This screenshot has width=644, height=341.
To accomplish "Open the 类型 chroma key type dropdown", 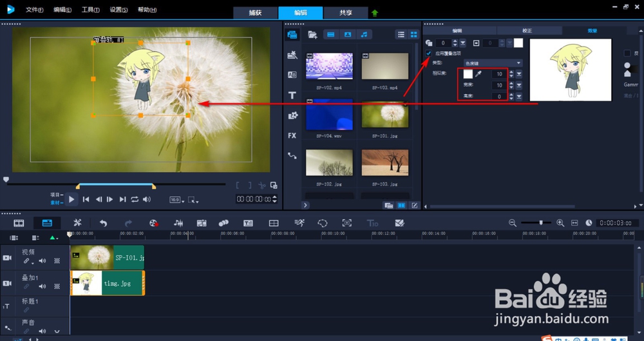I will click(493, 63).
